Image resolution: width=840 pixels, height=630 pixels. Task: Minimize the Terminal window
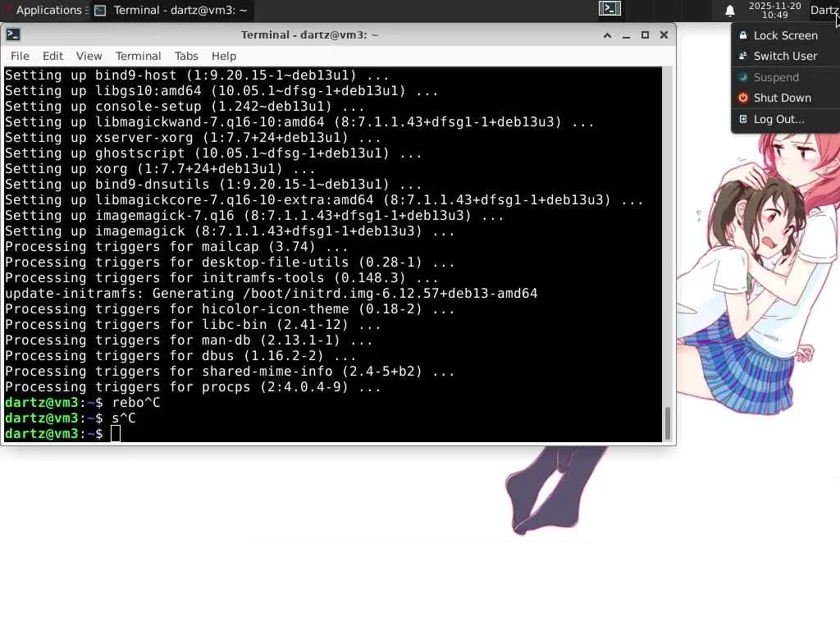click(626, 35)
